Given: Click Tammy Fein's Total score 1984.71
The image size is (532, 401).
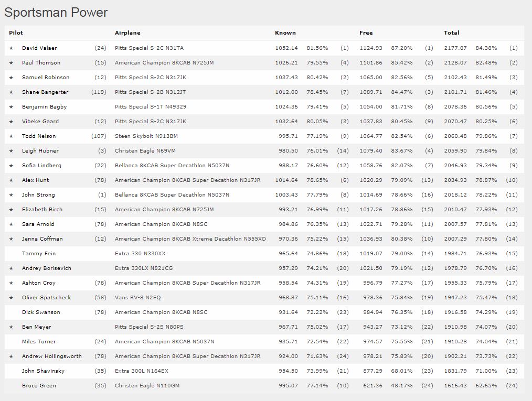Looking at the screenshot, I should point(455,254).
